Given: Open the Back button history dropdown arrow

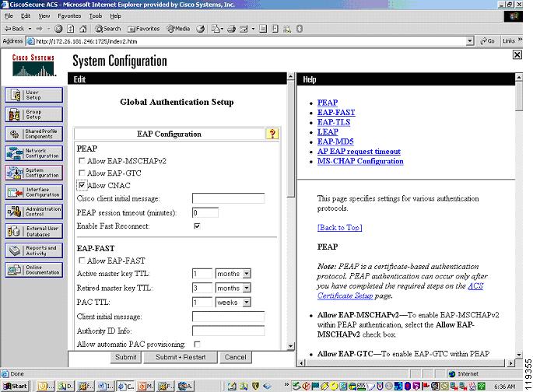Looking at the screenshot, I should pyautogui.click(x=30, y=29).
